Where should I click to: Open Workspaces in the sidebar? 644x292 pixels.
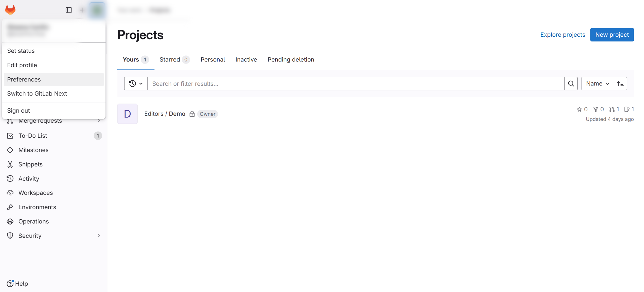35,193
